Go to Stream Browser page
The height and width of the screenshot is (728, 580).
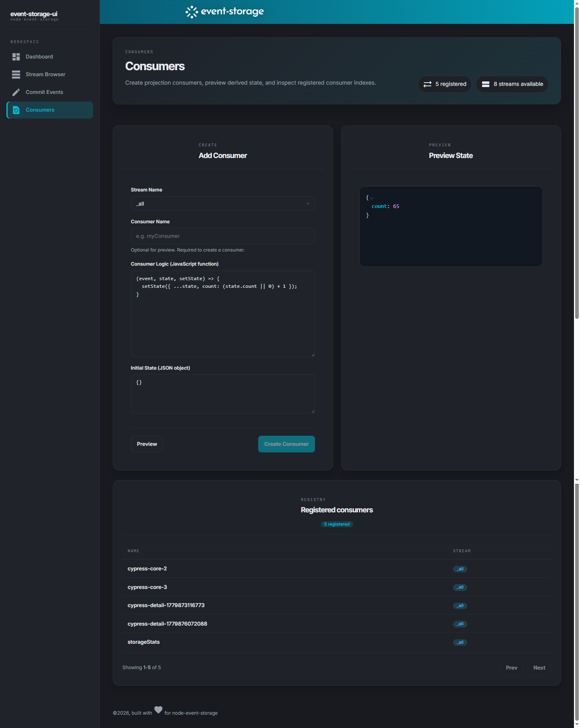coord(50,75)
